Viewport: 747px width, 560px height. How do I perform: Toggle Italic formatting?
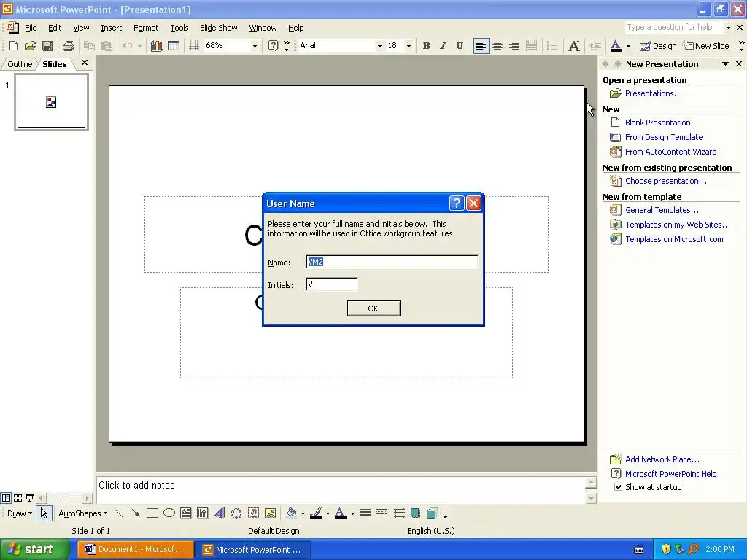[x=443, y=46]
